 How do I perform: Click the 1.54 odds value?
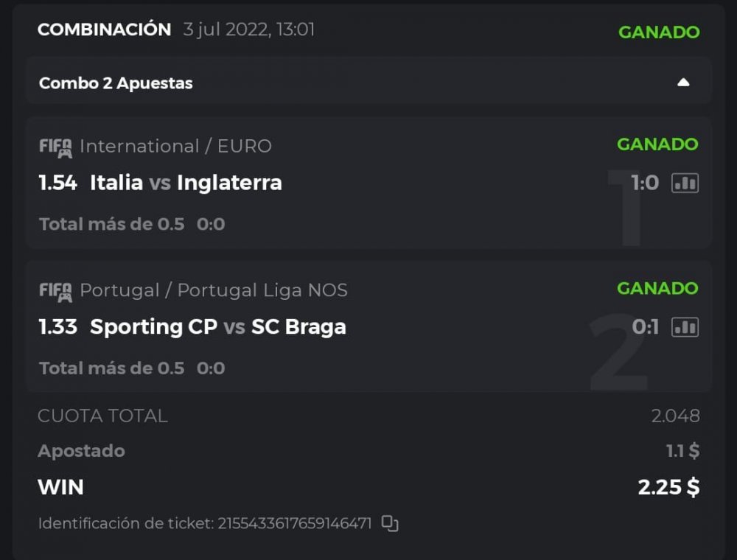[57, 183]
